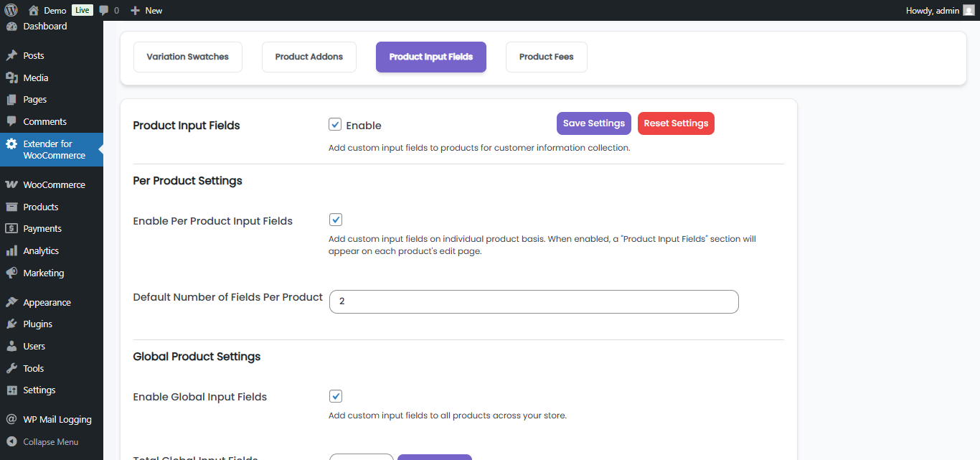Uncheck Enable Per Product Input Fields
Screen dimensions: 980x460
pyautogui.click(x=335, y=220)
